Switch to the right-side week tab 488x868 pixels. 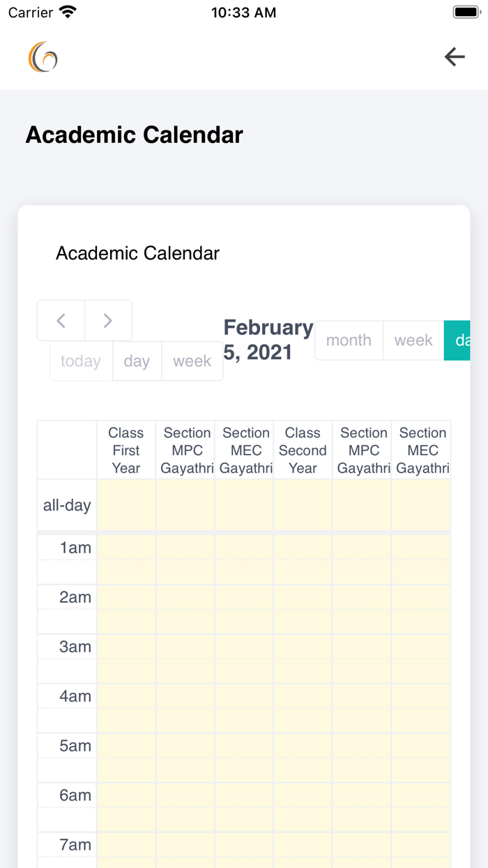(413, 341)
